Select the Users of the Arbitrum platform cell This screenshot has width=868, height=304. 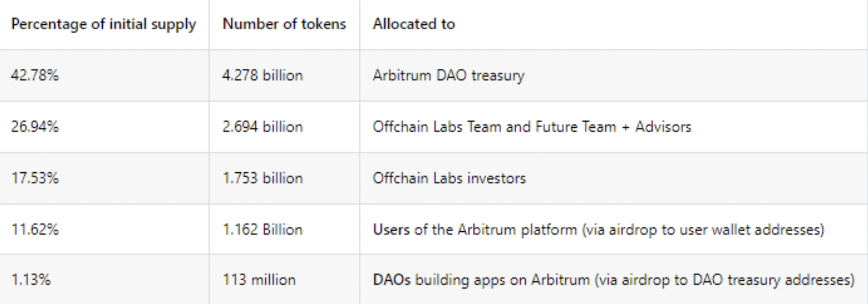(x=613, y=229)
